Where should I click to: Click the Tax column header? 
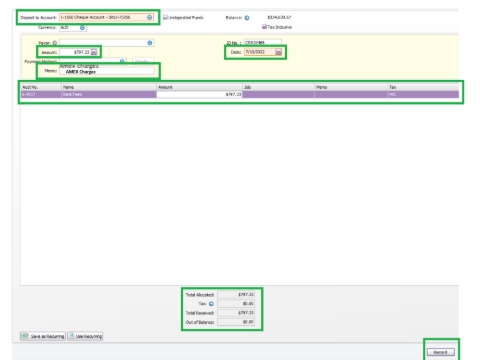tap(423, 87)
